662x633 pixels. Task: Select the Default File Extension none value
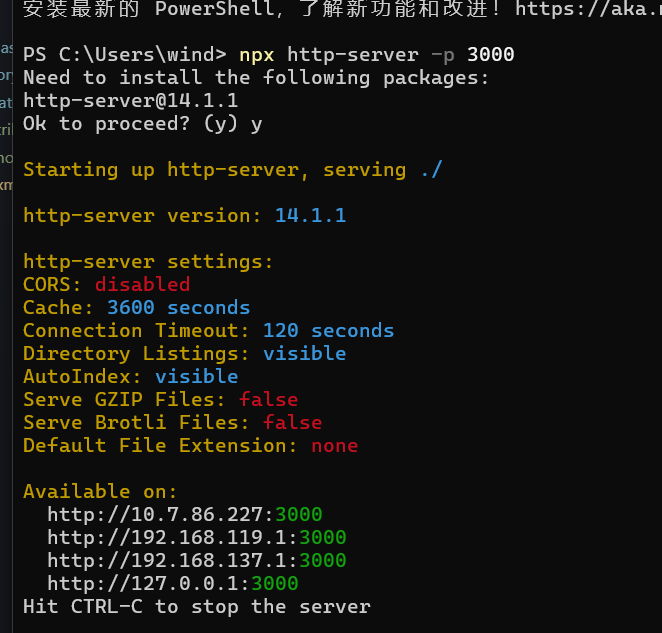334,446
